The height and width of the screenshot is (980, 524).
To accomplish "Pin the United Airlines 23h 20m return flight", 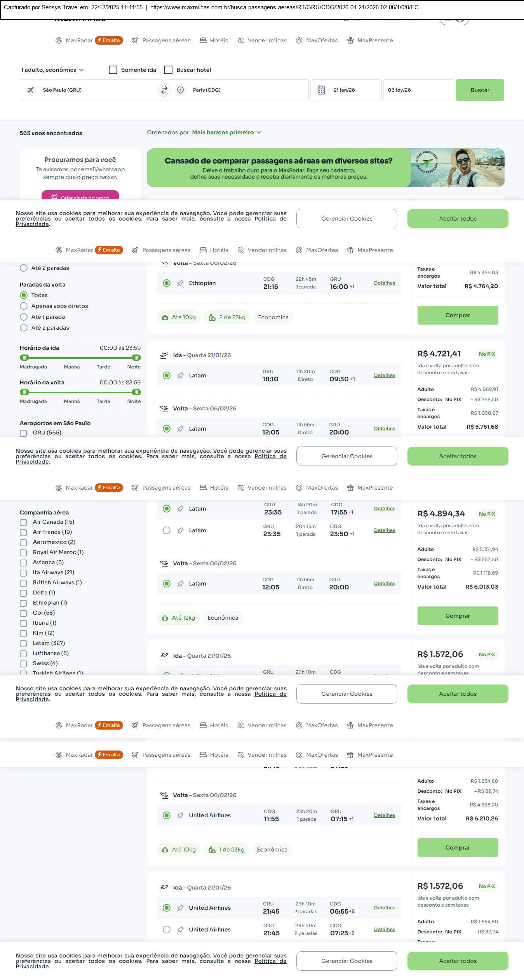I will click(x=180, y=816).
